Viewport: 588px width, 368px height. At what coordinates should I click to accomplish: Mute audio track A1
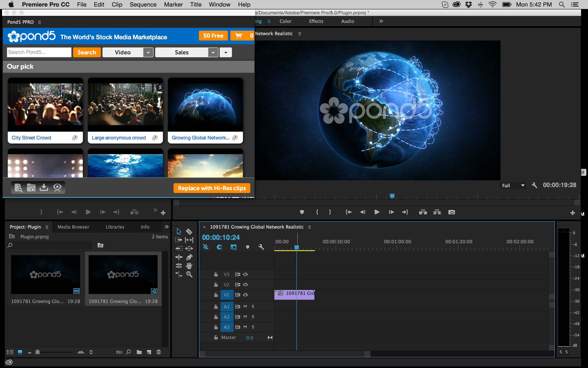245,306
